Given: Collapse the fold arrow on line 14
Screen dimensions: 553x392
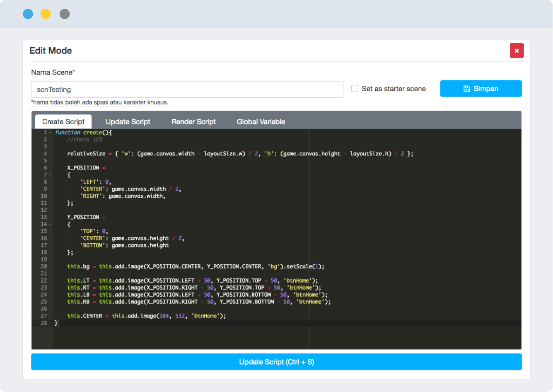Looking at the screenshot, I should tap(50, 224).
